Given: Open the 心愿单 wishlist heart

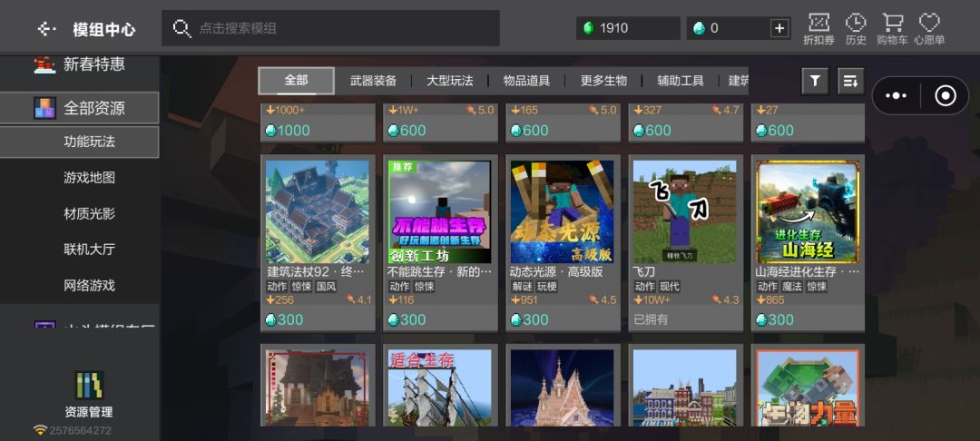Looking at the screenshot, I should pos(929,29).
